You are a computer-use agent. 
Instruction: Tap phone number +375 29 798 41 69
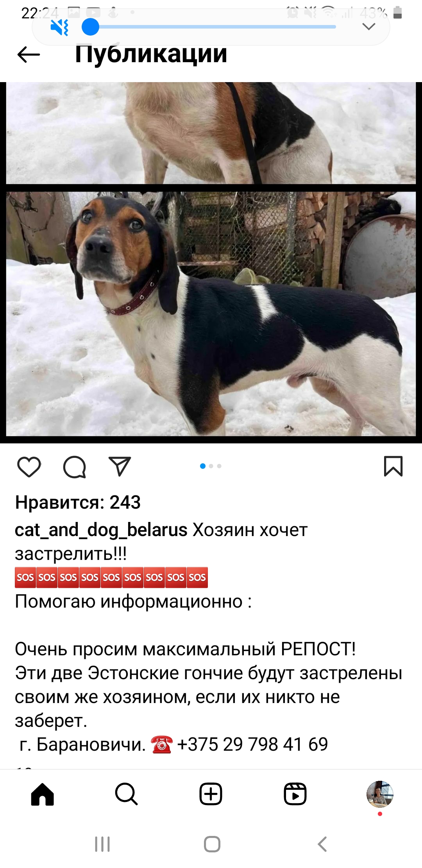(x=252, y=744)
